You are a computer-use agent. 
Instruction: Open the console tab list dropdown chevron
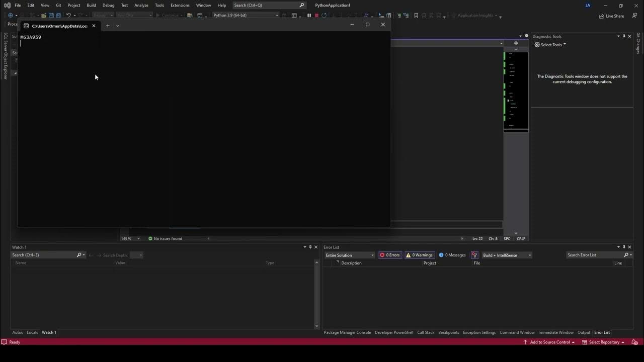[x=118, y=26]
